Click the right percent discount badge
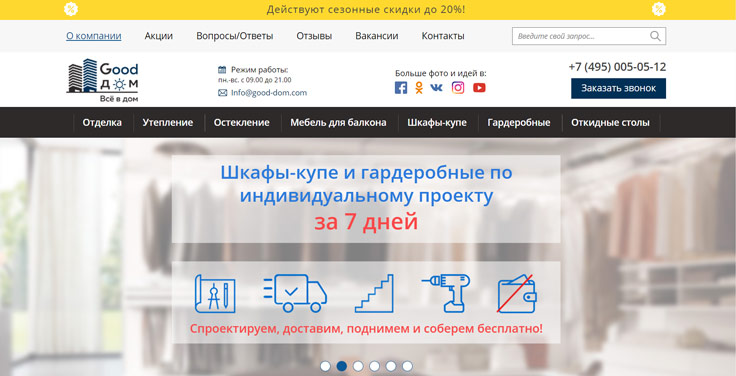 (x=659, y=9)
